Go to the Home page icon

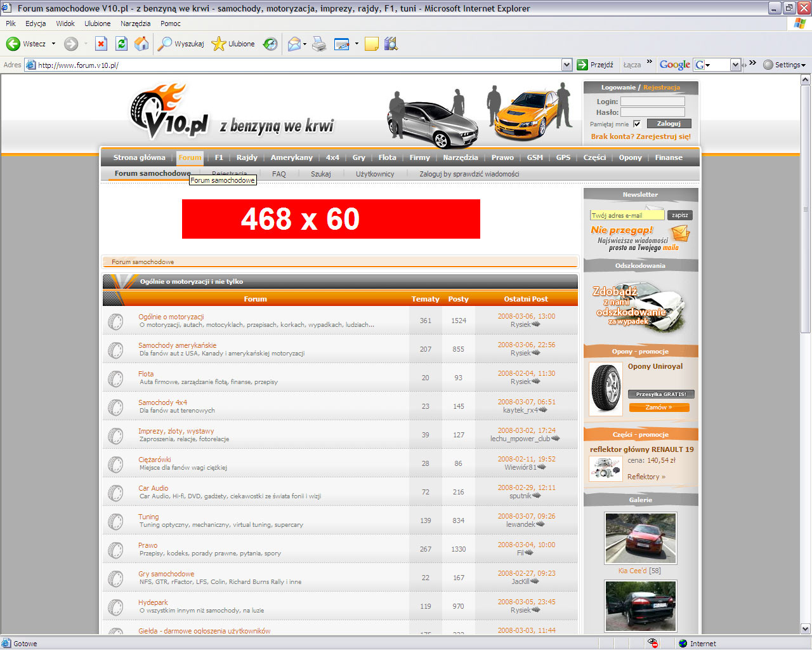141,44
